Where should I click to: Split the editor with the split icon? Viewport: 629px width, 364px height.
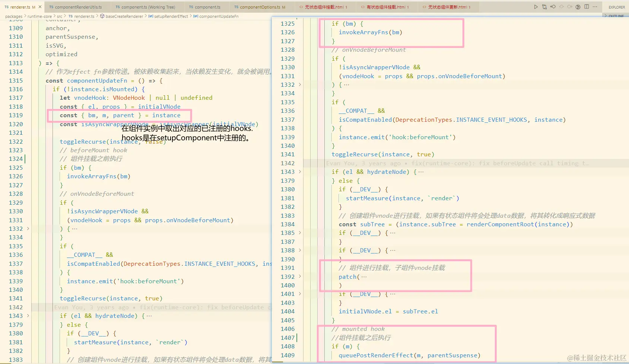click(x=587, y=7)
